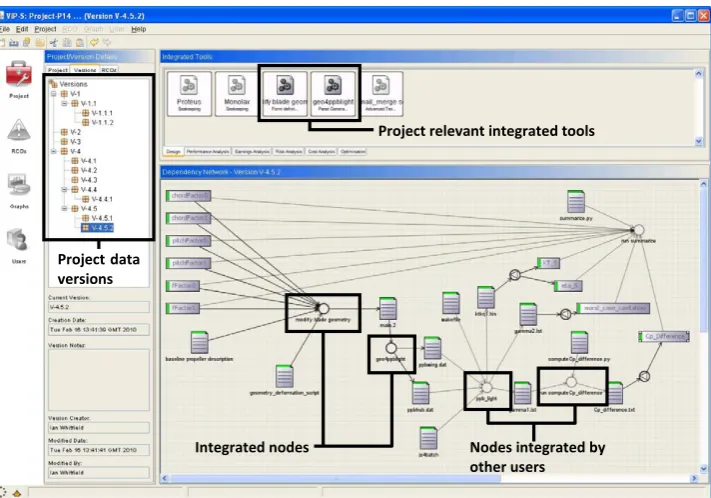Viewport: 711px width, 498px height.
Task: Select the summarize.py file node
Action: click(576, 202)
